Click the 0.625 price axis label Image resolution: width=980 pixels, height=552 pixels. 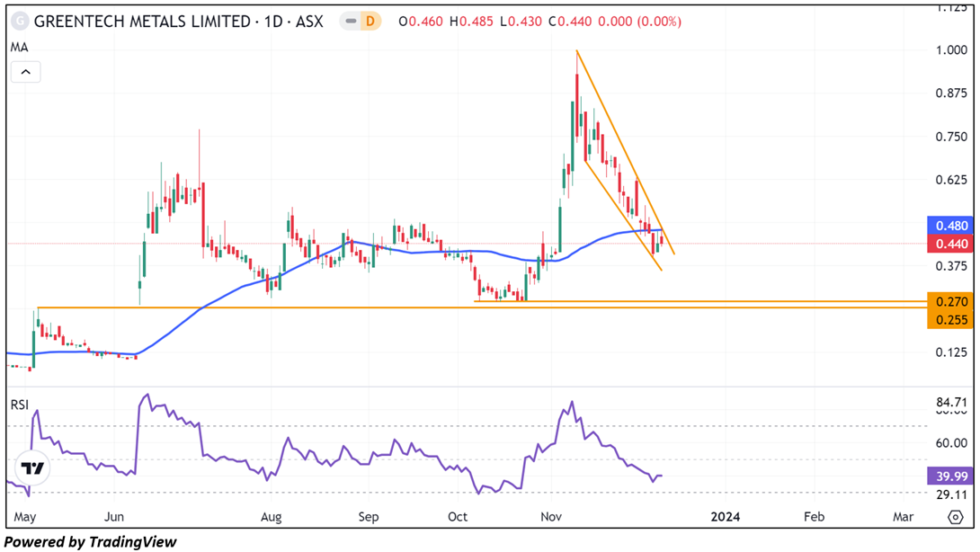(951, 180)
